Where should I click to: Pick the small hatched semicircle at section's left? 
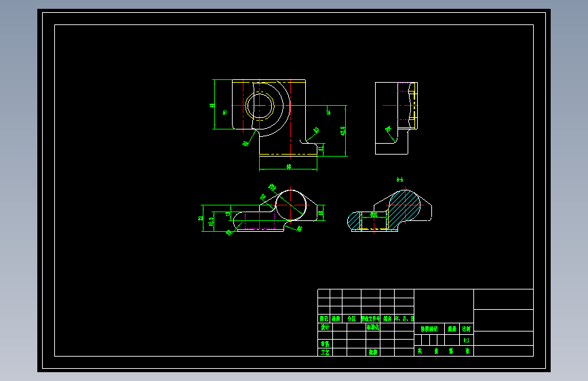353,221
